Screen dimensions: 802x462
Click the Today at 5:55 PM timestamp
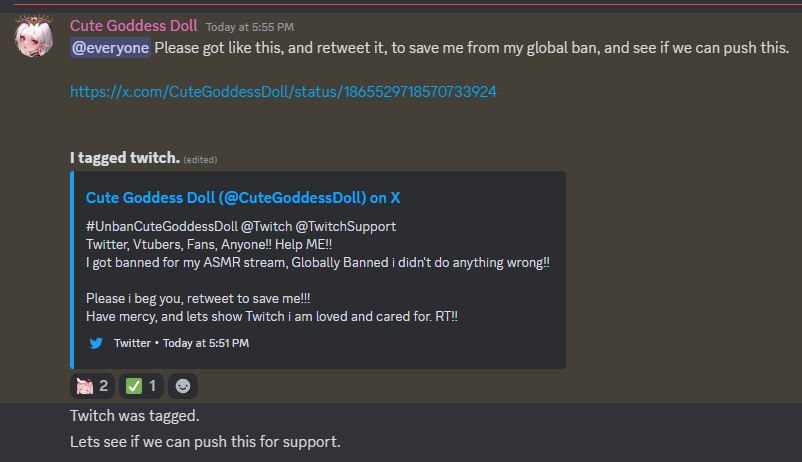click(250, 27)
